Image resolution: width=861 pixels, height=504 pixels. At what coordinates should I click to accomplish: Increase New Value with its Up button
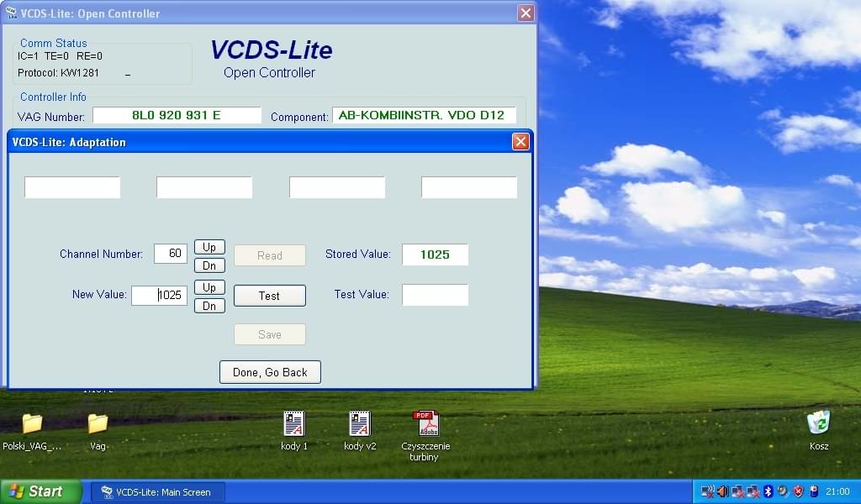pos(209,287)
